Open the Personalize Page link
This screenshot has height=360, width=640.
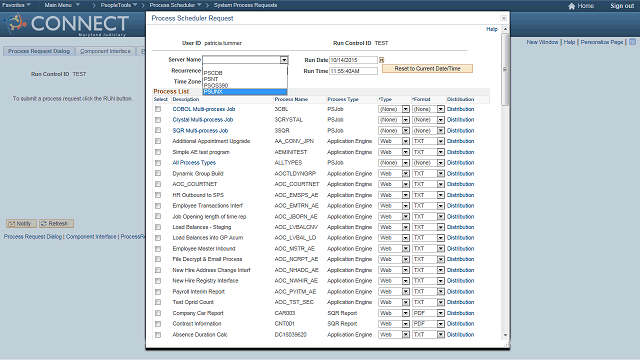[602, 42]
